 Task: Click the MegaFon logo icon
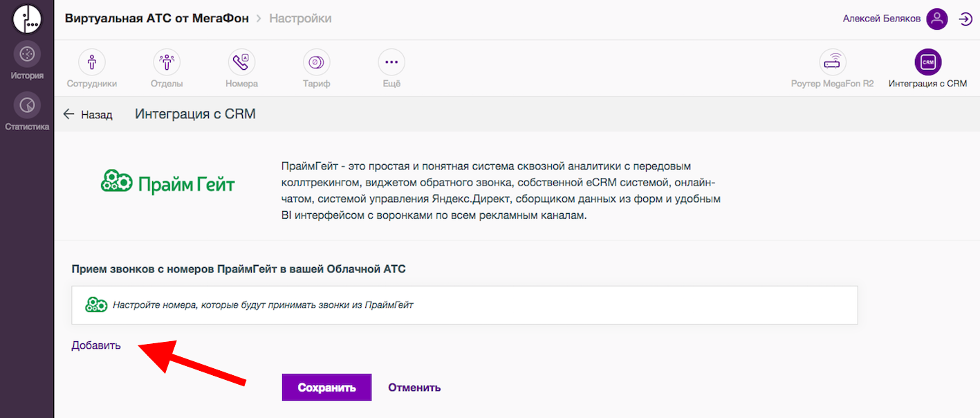(x=27, y=19)
